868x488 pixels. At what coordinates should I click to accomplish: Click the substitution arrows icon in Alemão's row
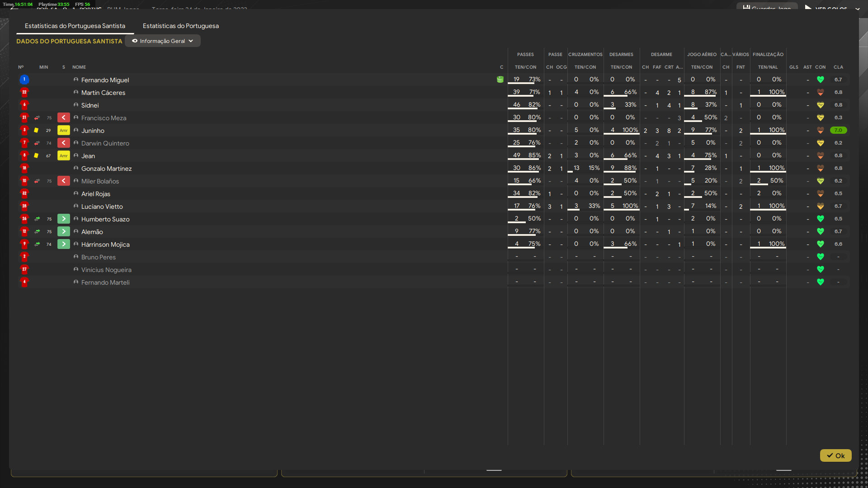[37, 231]
